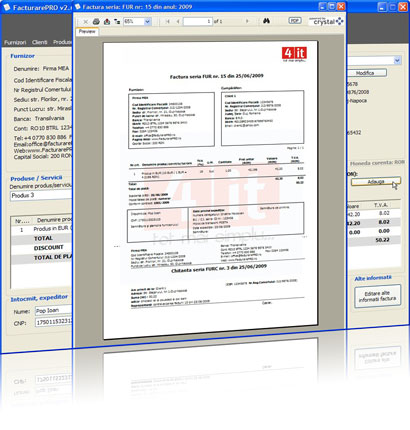Viewport: 410px width, 430px height.
Task: Click the invoice preview page
Action: (x=211, y=190)
